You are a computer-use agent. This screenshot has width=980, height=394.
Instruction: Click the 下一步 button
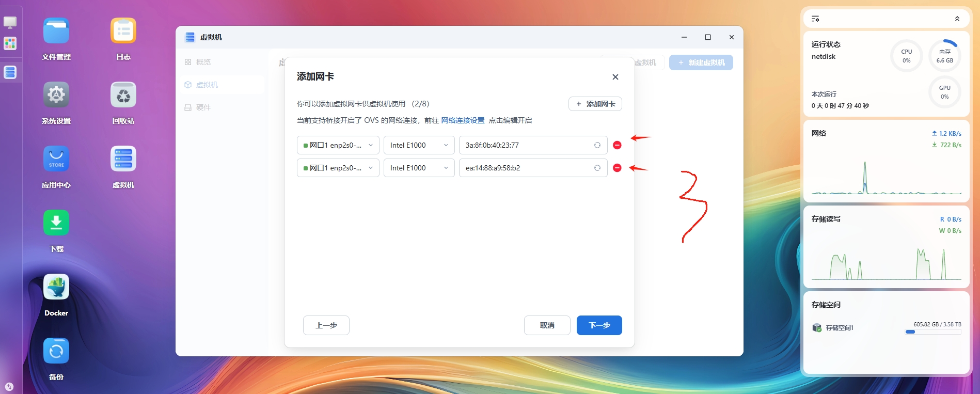599,325
